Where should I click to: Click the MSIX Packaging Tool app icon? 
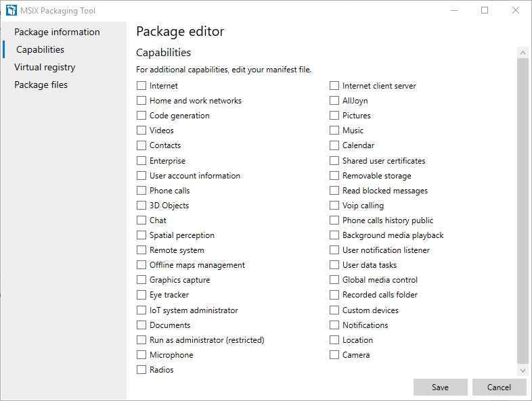(12, 10)
